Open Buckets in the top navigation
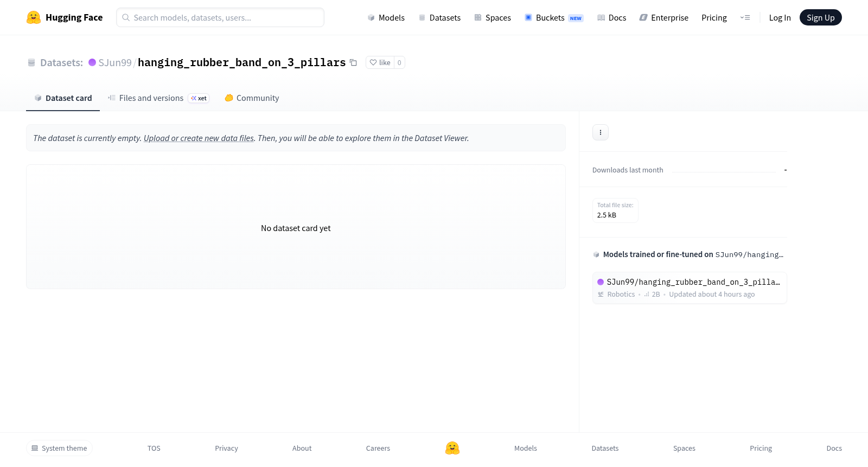Viewport: 868px width, 467px height. coord(554,17)
